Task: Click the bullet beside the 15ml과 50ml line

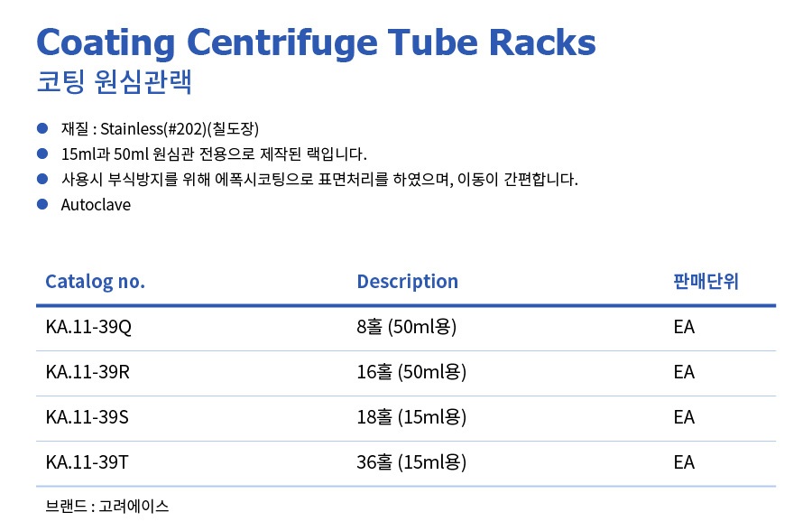Action: (42, 153)
